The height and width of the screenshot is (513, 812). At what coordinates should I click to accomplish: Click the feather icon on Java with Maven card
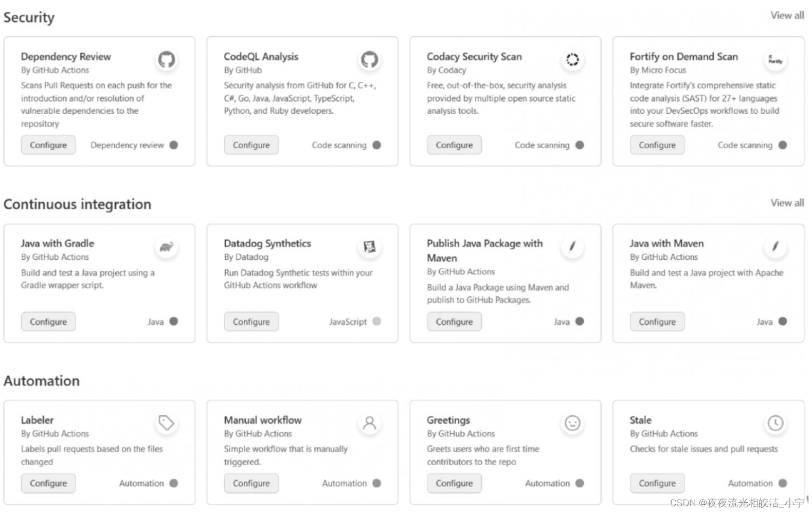pyautogui.click(x=775, y=247)
